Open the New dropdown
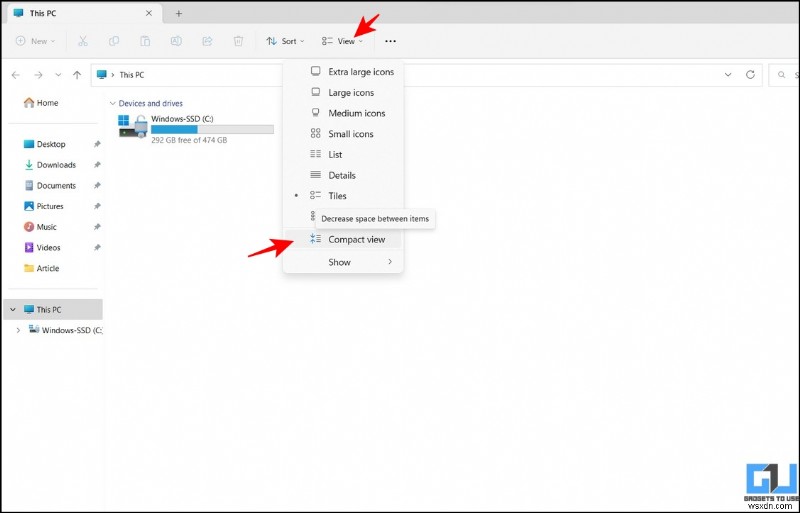This screenshot has width=800, height=513. [35, 41]
